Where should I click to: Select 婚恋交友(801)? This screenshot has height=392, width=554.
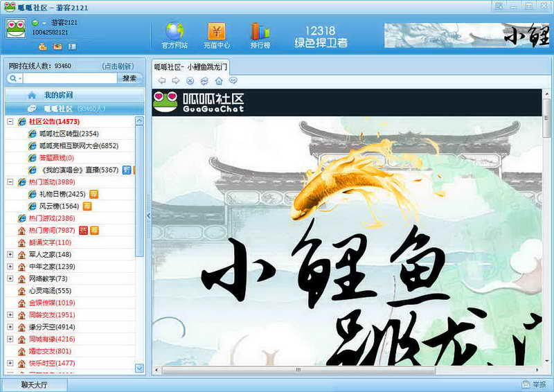coord(50,351)
